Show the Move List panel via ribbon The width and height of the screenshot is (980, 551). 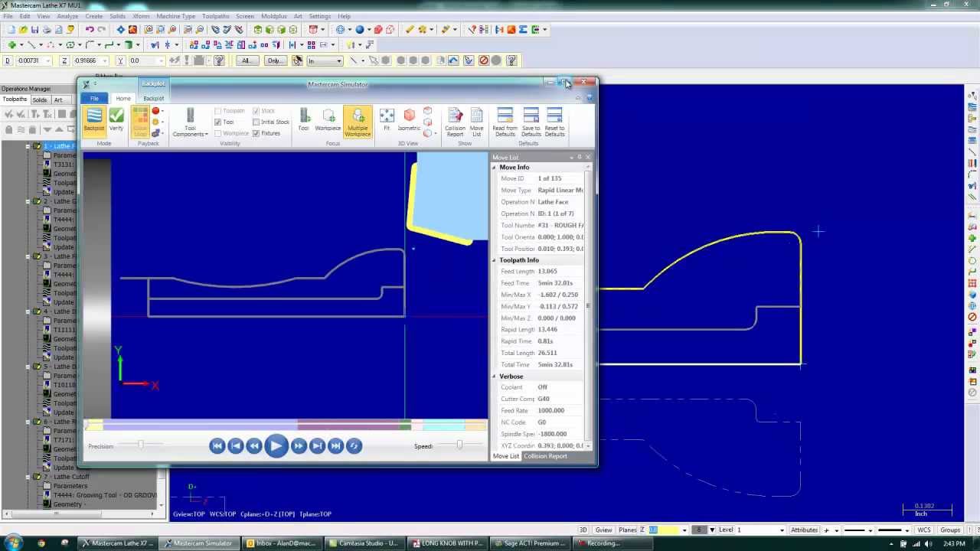[476, 122]
